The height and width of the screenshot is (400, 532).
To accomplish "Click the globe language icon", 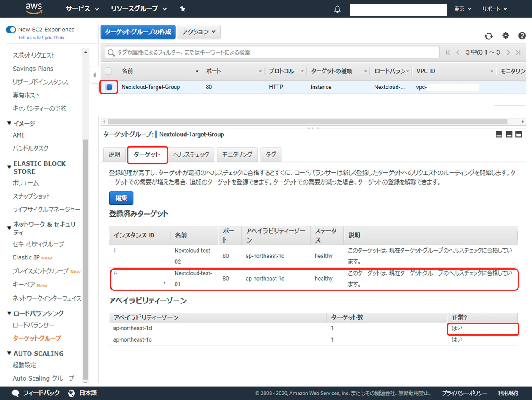I will tap(72, 393).
